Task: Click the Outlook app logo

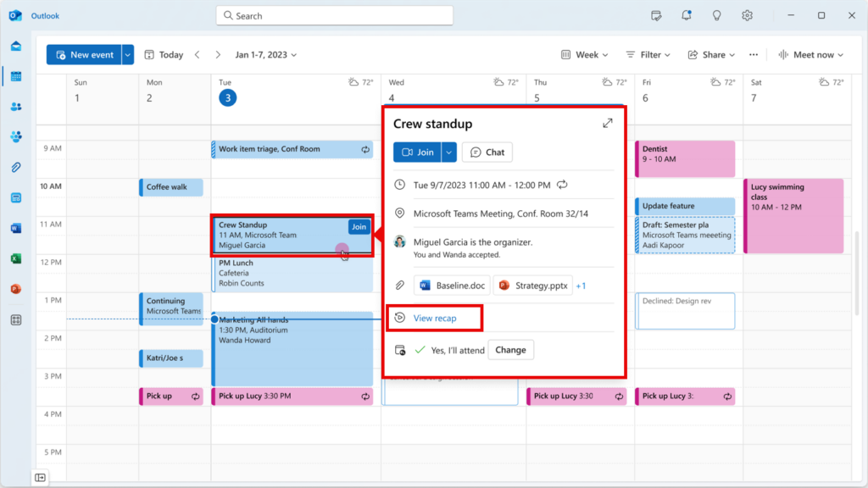Action: point(15,15)
